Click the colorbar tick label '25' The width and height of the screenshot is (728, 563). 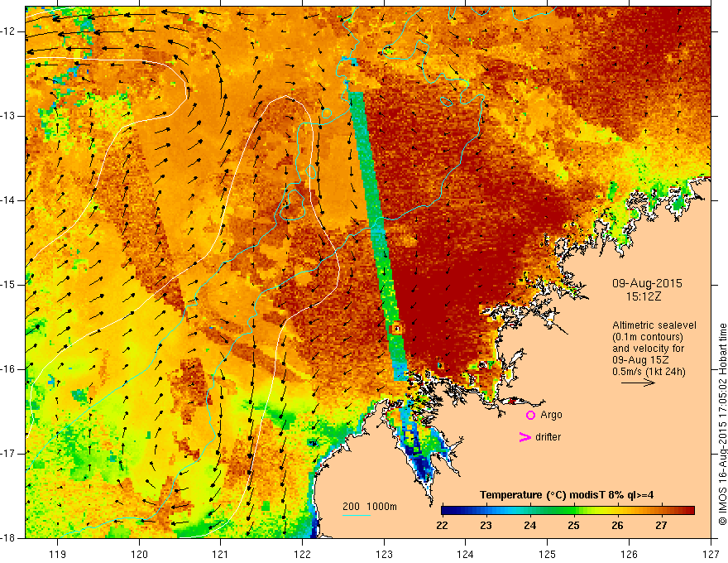(573, 526)
